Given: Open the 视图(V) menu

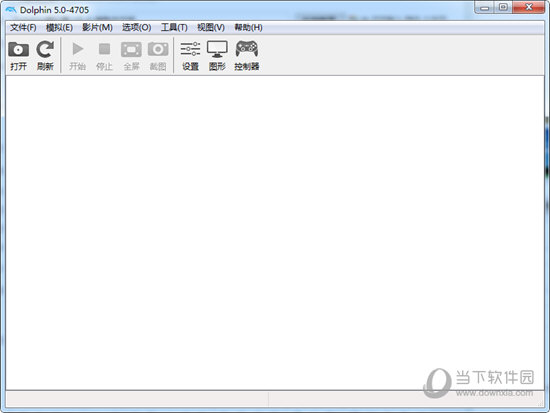Looking at the screenshot, I should [x=211, y=27].
